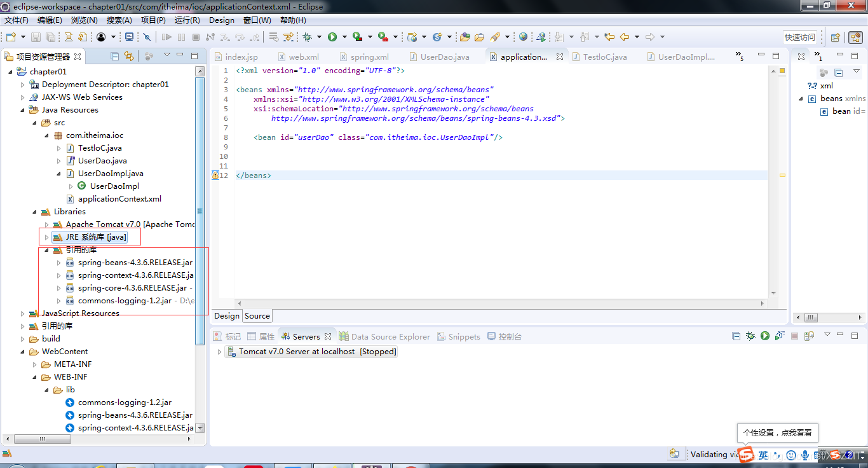Click profile mode icon in Servers view
868x468 pixels.
pos(780,336)
